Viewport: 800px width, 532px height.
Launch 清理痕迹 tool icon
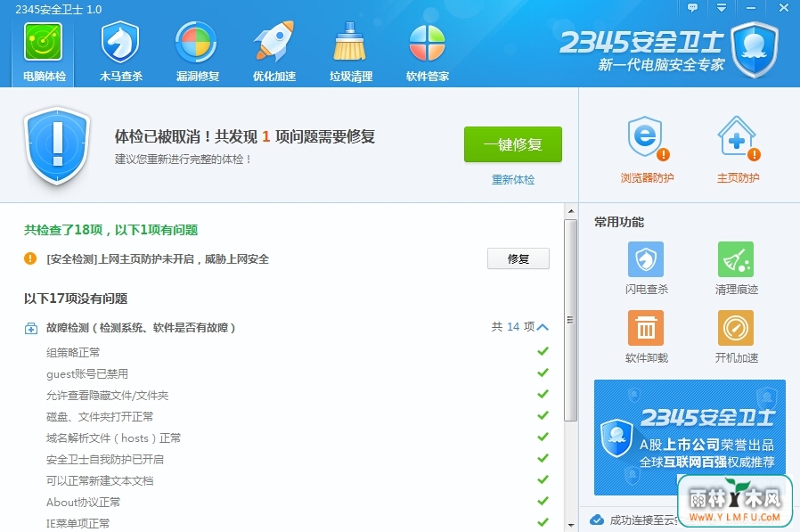(736, 259)
